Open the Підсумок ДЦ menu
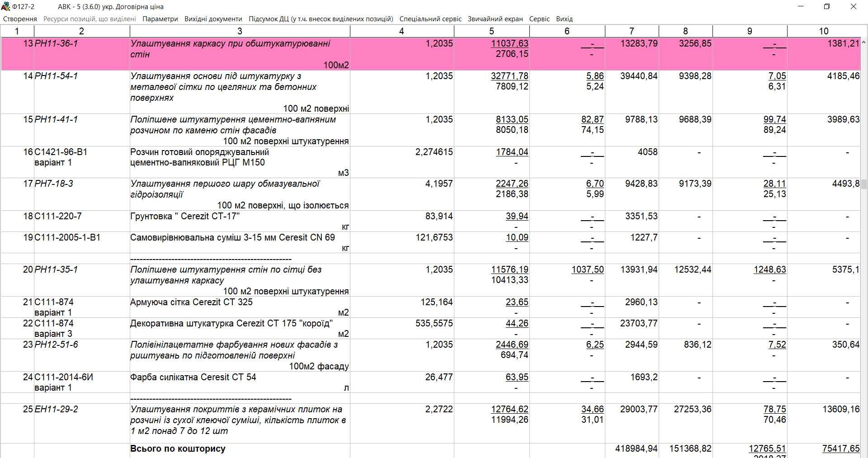The width and height of the screenshot is (868, 458). 321,19
